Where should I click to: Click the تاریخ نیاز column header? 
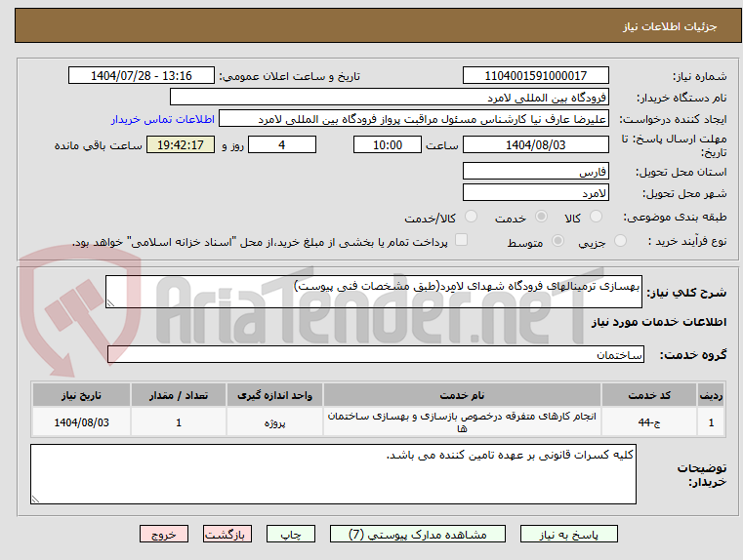pos(81,395)
